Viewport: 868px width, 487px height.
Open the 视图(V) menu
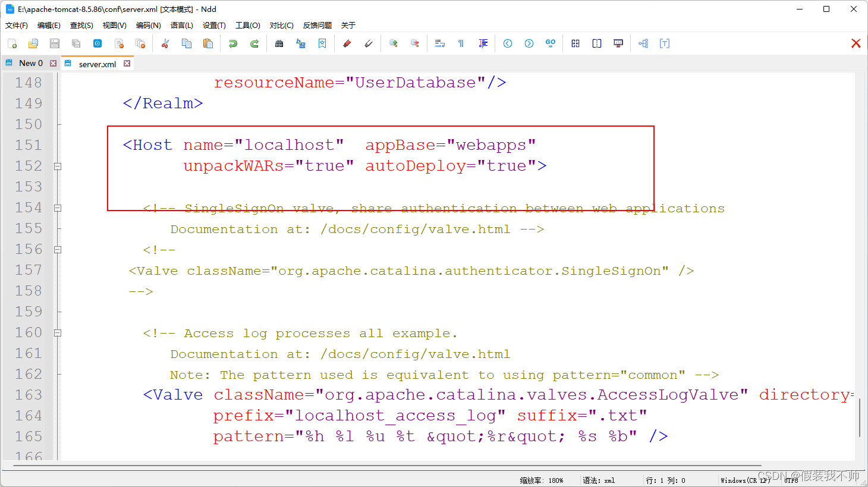coord(114,26)
